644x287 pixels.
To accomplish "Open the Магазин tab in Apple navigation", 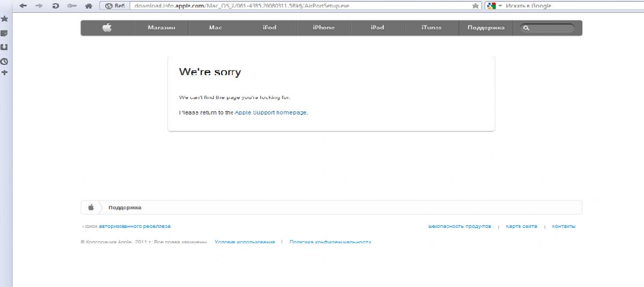I will pos(162,28).
